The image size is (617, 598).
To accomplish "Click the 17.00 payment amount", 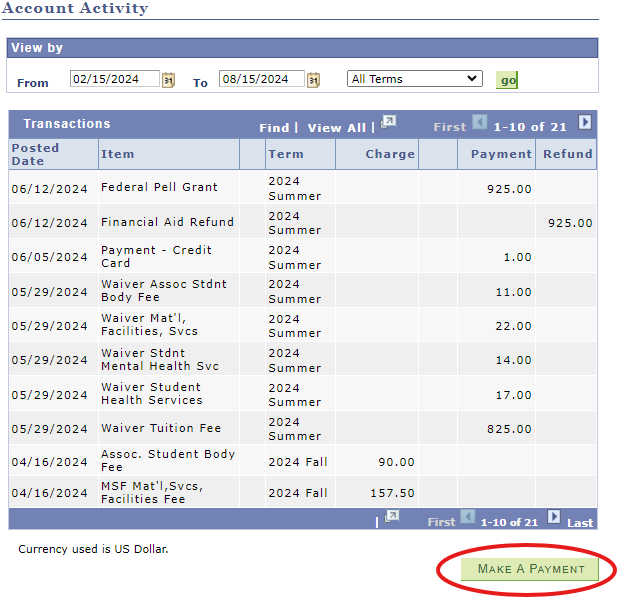I will click(x=514, y=395).
